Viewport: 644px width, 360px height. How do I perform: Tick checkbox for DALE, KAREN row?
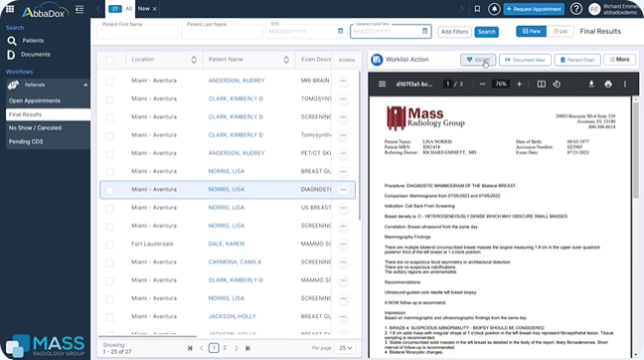click(109, 245)
